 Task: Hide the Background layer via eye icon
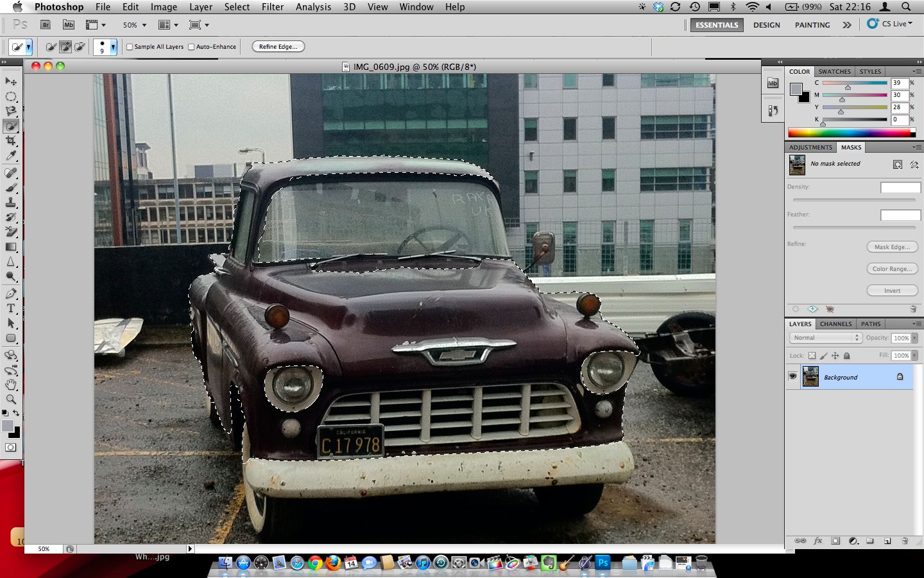tap(792, 377)
